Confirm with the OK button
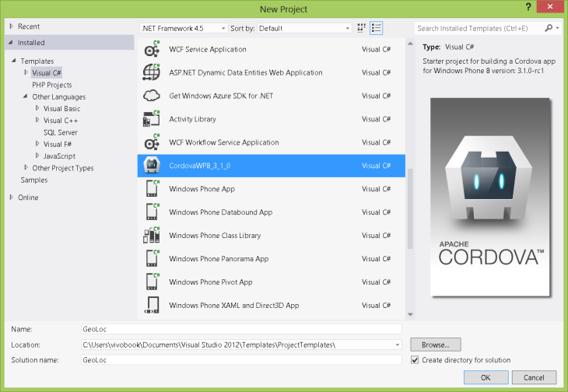The image size is (568, 392). (486, 377)
